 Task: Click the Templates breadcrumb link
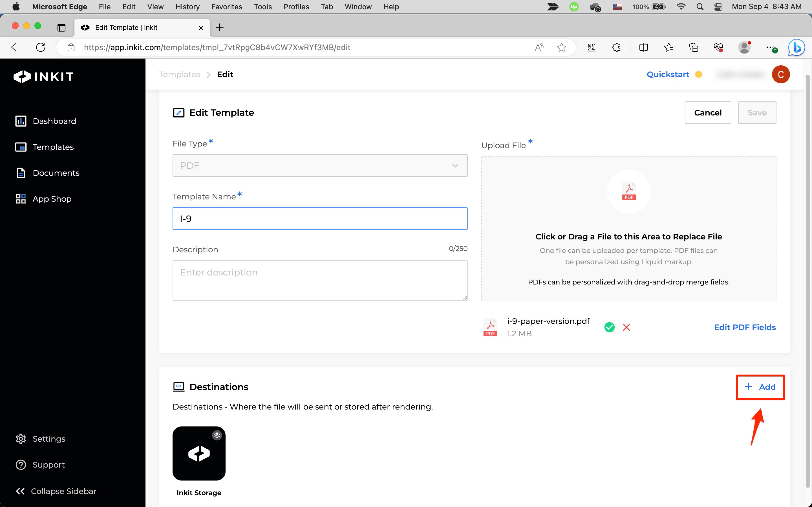(179, 74)
